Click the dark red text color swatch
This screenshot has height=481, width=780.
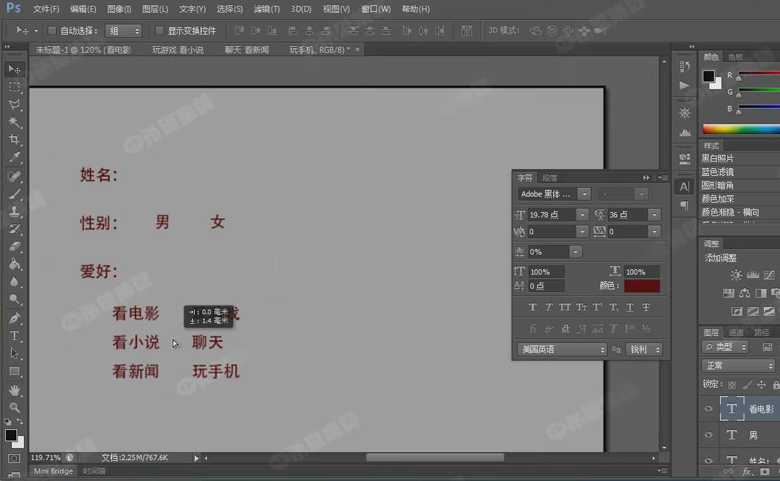(x=642, y=286)
